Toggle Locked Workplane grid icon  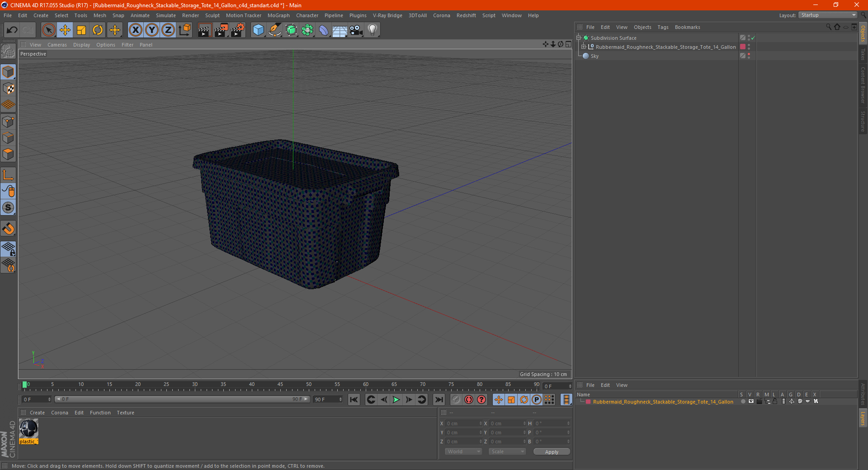click(x=8, y=249)
